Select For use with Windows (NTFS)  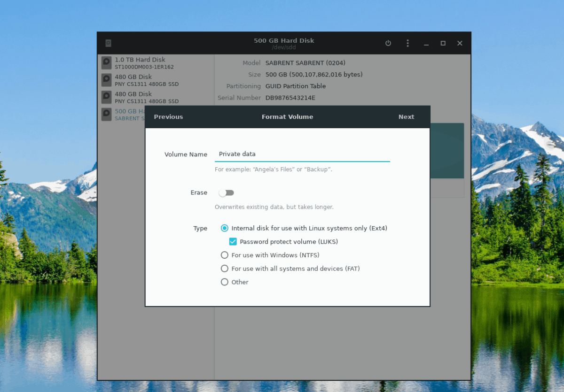(225, 255)
